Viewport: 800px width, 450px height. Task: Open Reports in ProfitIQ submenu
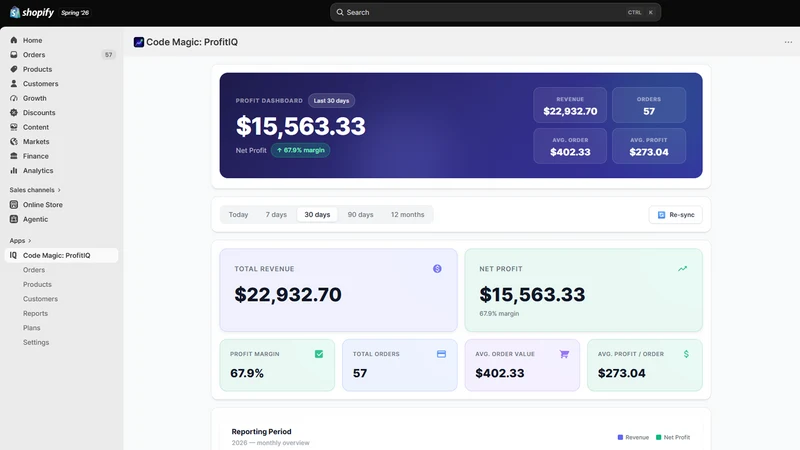pyautogui.click(x=35, y=313)
